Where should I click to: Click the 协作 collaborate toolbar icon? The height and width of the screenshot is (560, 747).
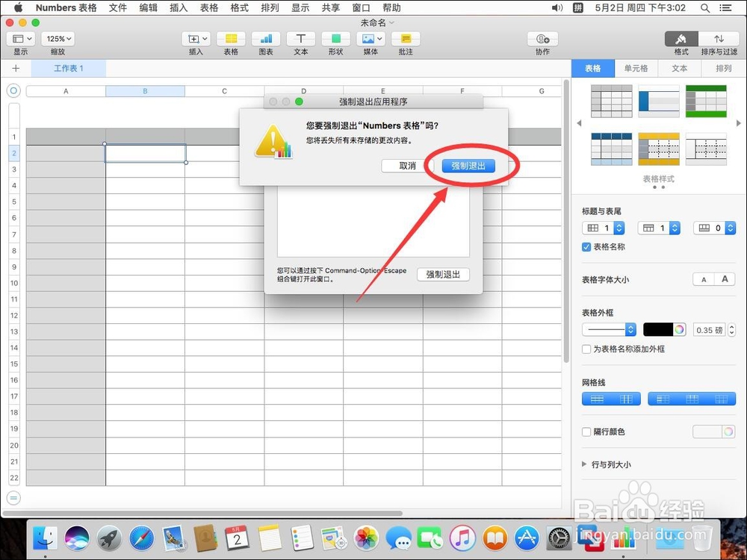pyautogui.click(x=542, y=39)
